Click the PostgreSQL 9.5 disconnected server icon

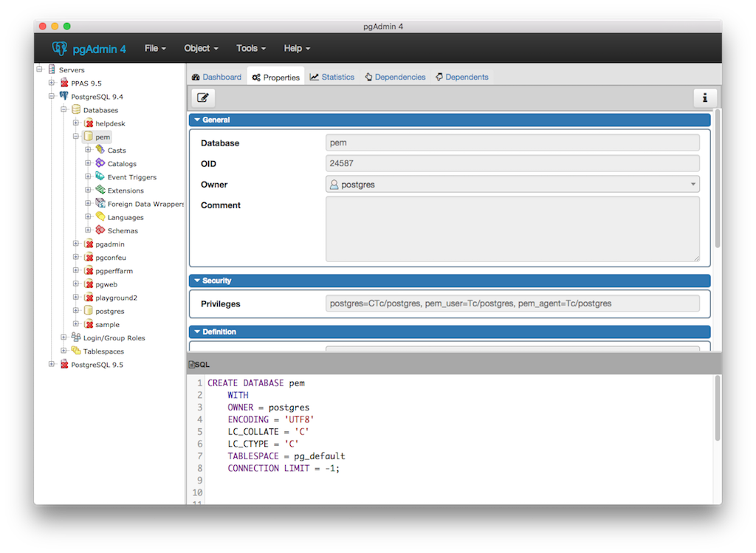click(64, 365)
